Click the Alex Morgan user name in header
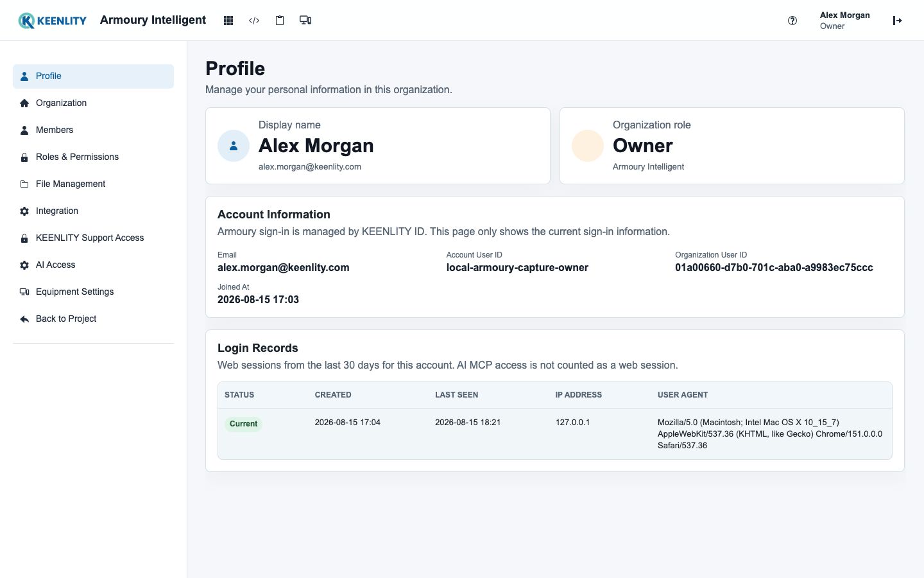The image size is (924, 578). click(844, 15)
